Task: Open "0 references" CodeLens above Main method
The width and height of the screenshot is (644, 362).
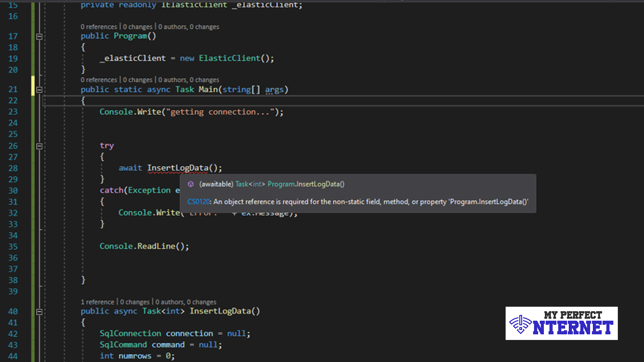Action: 99,80
